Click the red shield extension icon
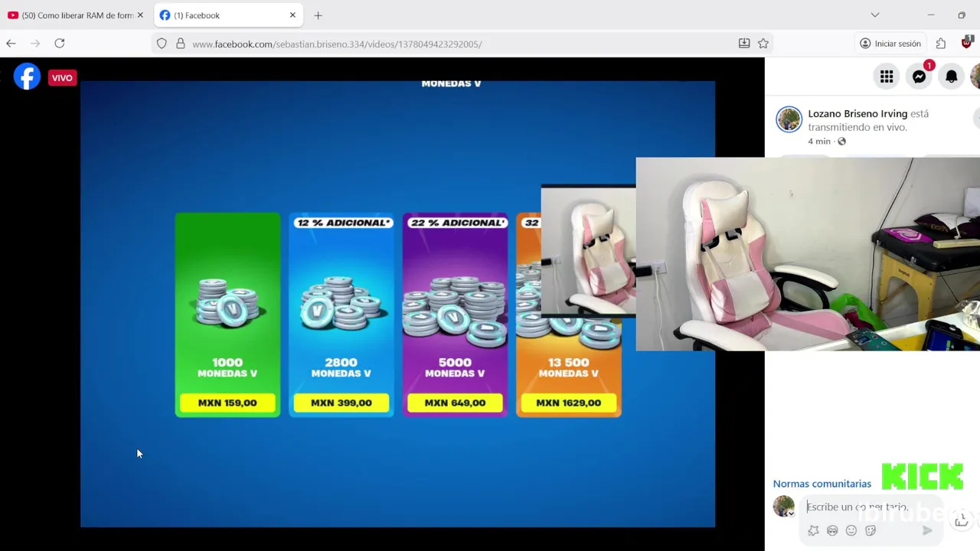This screenshot has height=551, width=980. [x=966, y=44]
